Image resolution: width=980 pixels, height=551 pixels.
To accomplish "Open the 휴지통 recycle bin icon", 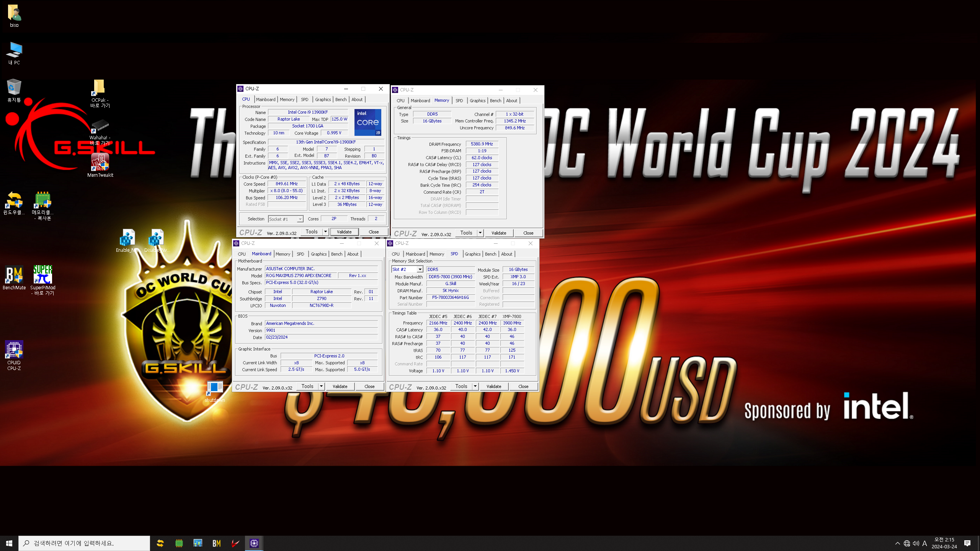I will [14, 90].
